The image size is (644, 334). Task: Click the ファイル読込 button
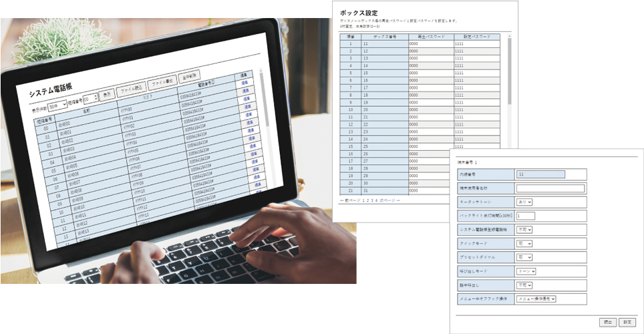pyautogui.click(x=131, y=89)
